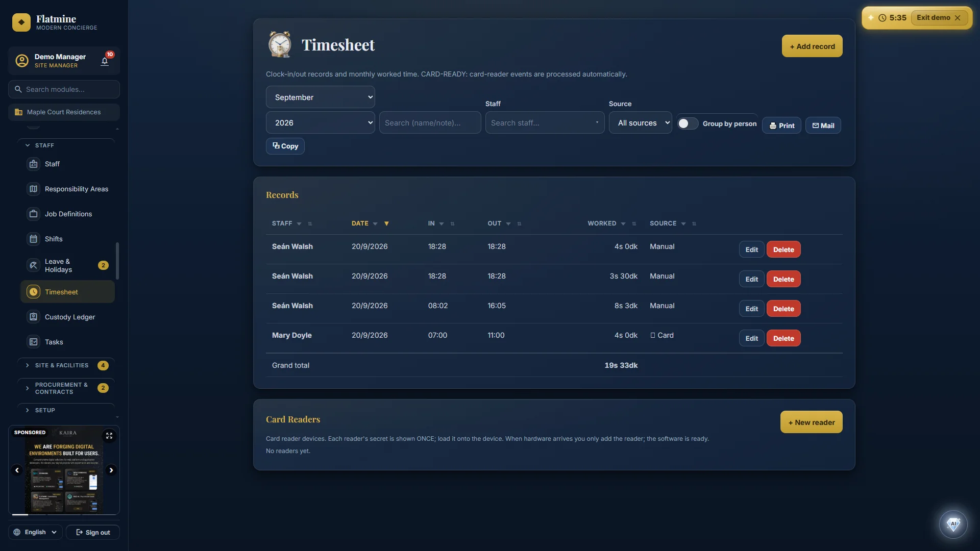Image resolution: width=980 pixels, height=551 pixels.
Task: Click the Staff sidebar icon
Action: coord(33,164)
